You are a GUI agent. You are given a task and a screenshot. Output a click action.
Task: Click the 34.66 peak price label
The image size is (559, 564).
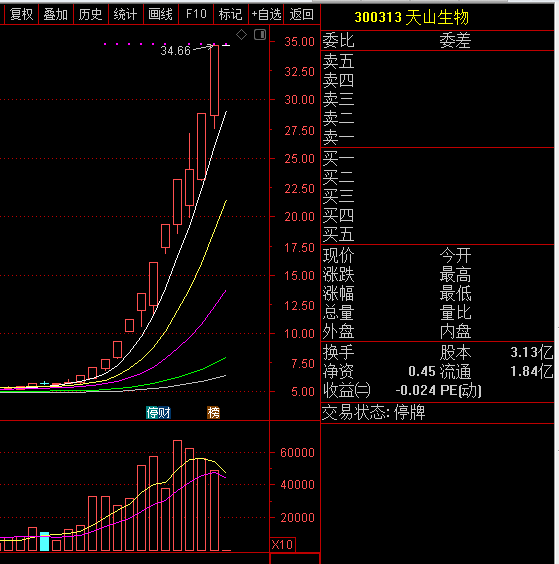[175, 51]
